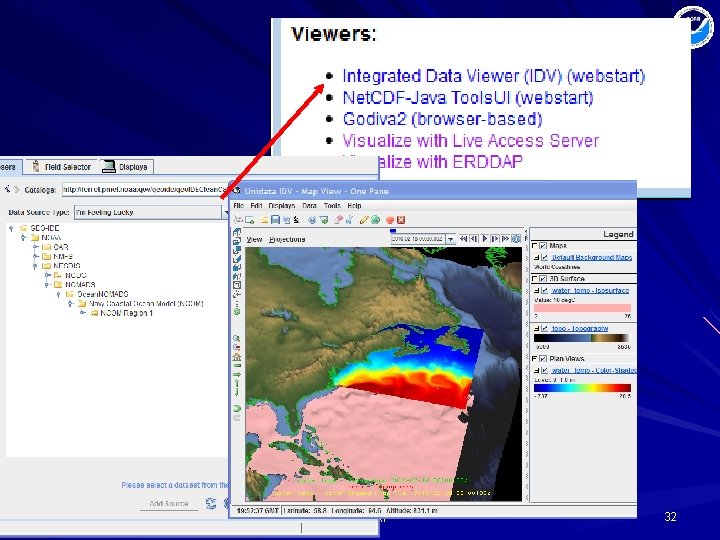The width and height of the screenshot is (720, 540).
Task: Click the home icon in the map side toolbar
Action: 237,357
